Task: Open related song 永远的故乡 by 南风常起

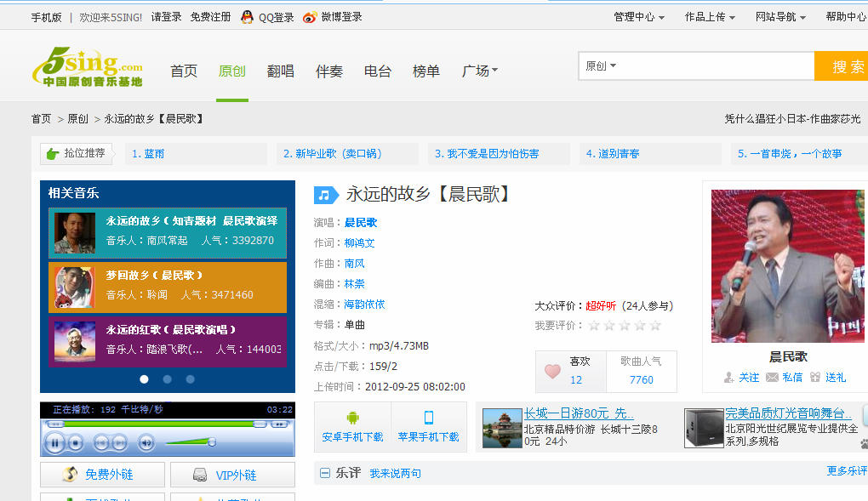Action: tap(168, 232)
